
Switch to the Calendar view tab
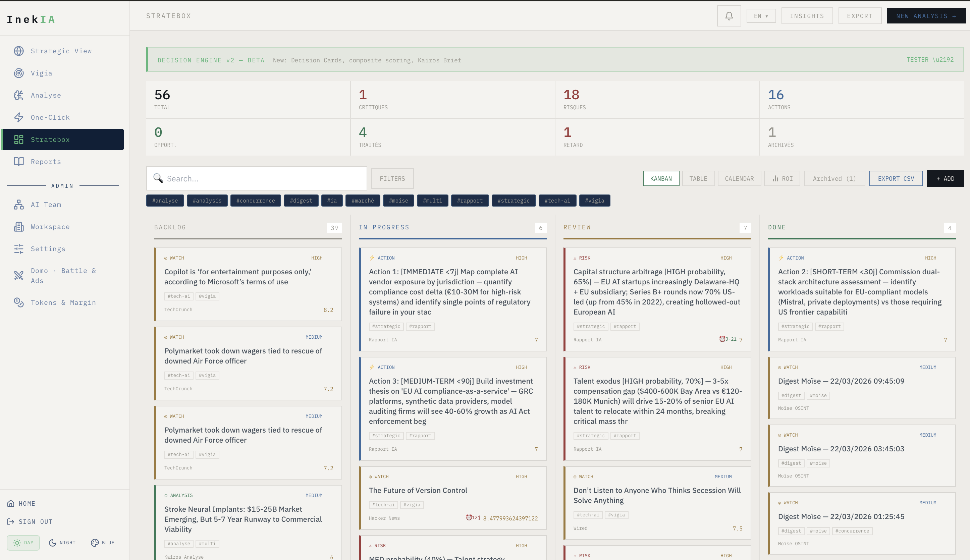click(739, 178)
